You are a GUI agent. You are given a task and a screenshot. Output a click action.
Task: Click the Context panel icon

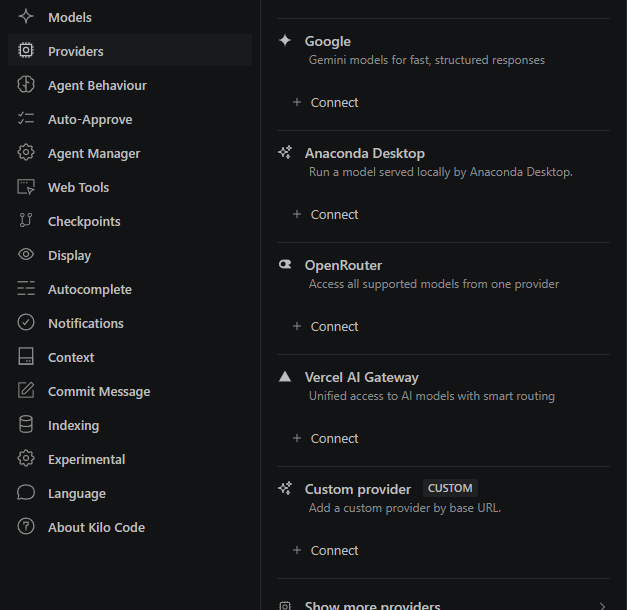point(26,356)
